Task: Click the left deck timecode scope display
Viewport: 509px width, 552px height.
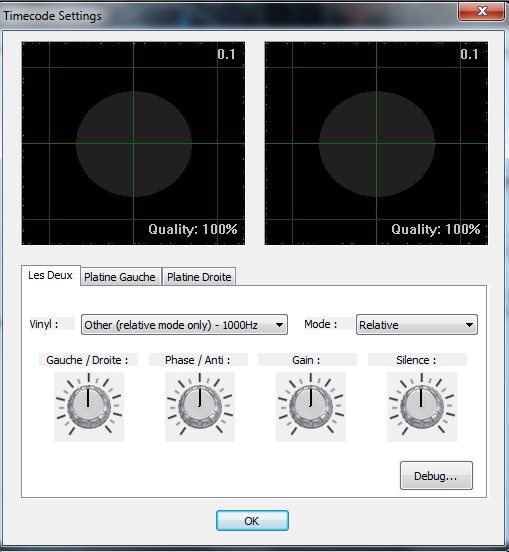Action: (133, 143)
